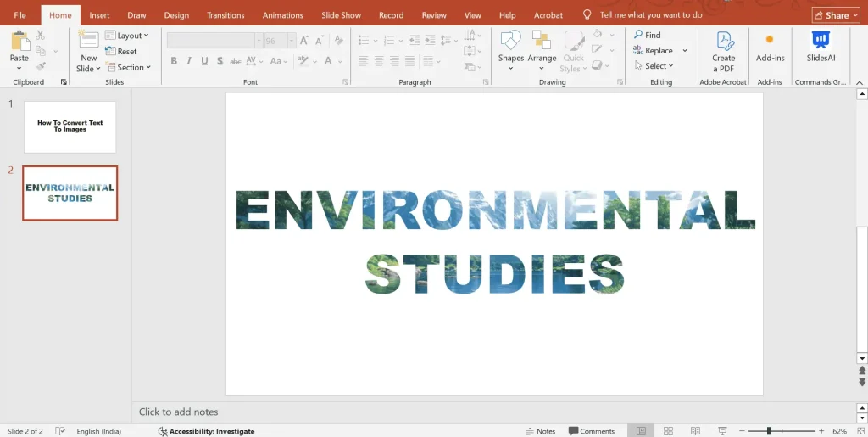Clear all formatting icon
This screenshot has height=437, width=868.
coord(339,41)
